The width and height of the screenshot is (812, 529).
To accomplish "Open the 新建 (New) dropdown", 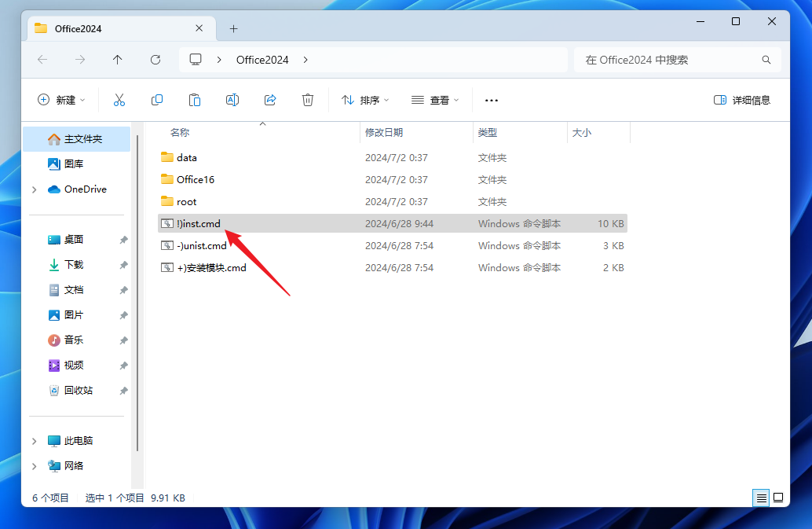I will click(x=61, y=100).
